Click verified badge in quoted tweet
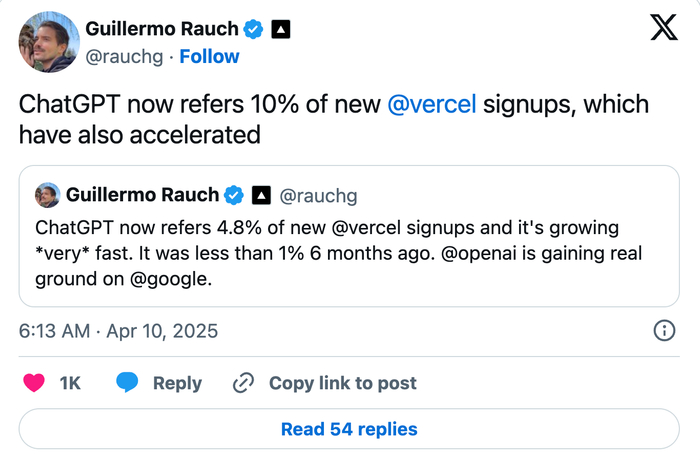This screenshot has width=700, height=460. point(234,194)
